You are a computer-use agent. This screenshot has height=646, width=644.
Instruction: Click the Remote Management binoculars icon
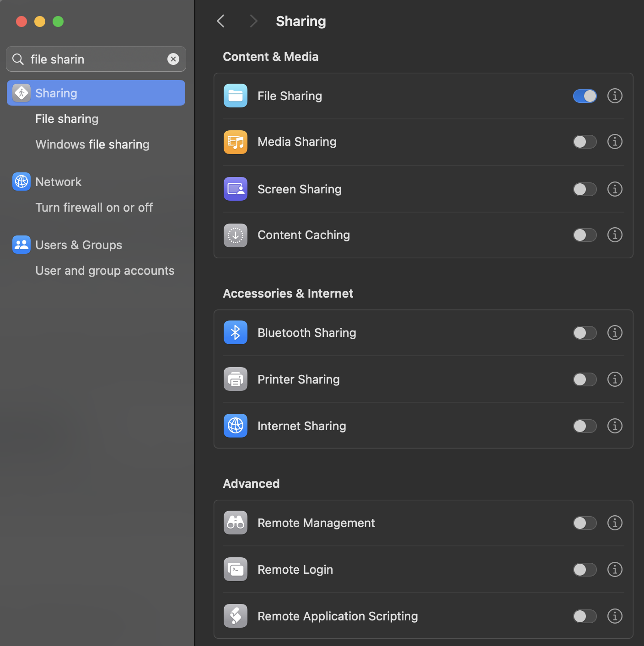[x=235, y=523]
